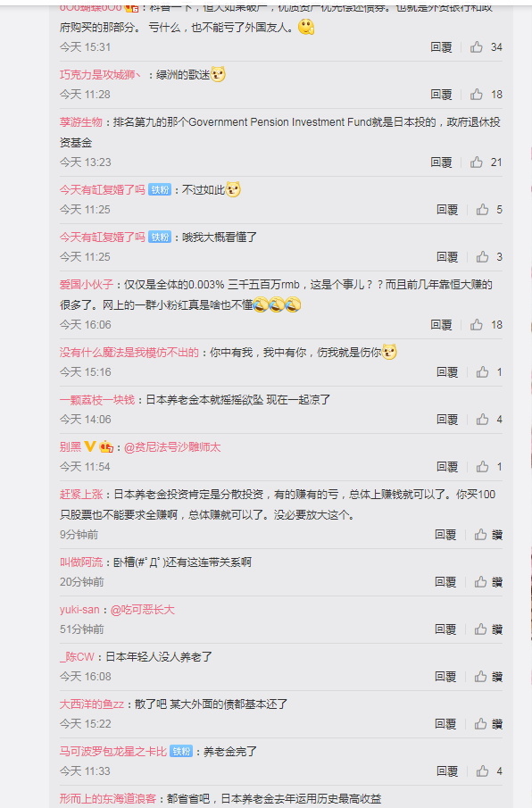Reply to 没有什么魔法是我模仿不出的 comment

point(447,372)
